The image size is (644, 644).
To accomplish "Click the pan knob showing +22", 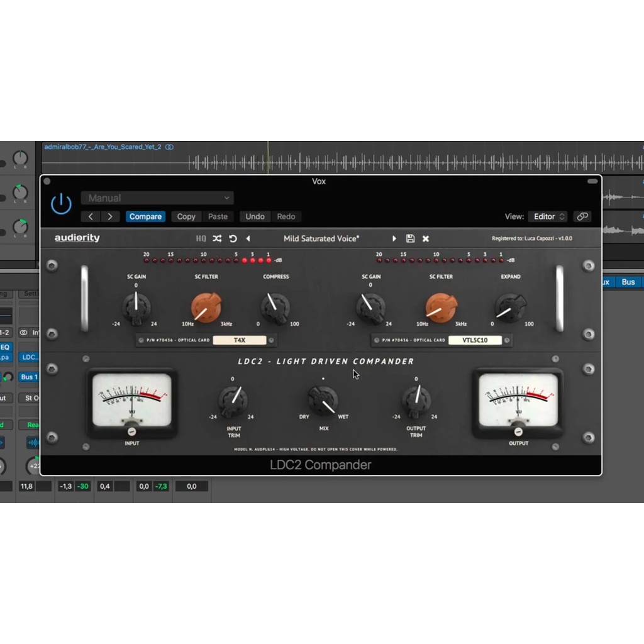I will (34, 466).
